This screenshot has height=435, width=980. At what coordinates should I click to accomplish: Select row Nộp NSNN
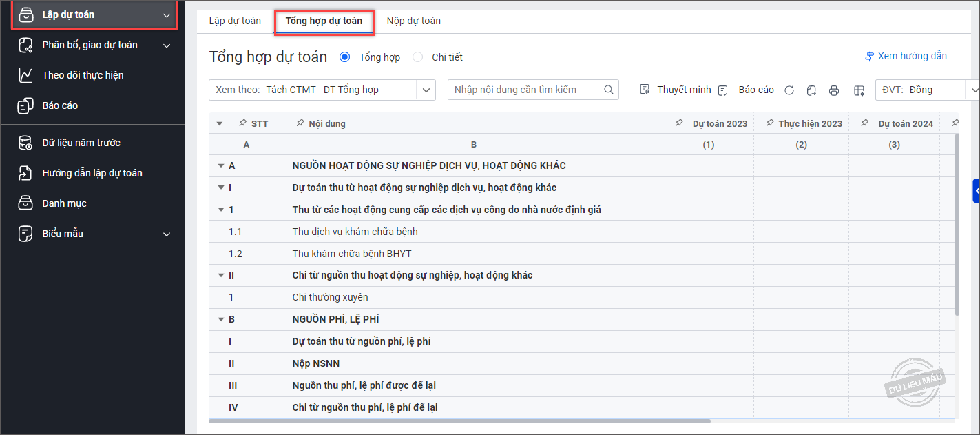coord(581,363)
